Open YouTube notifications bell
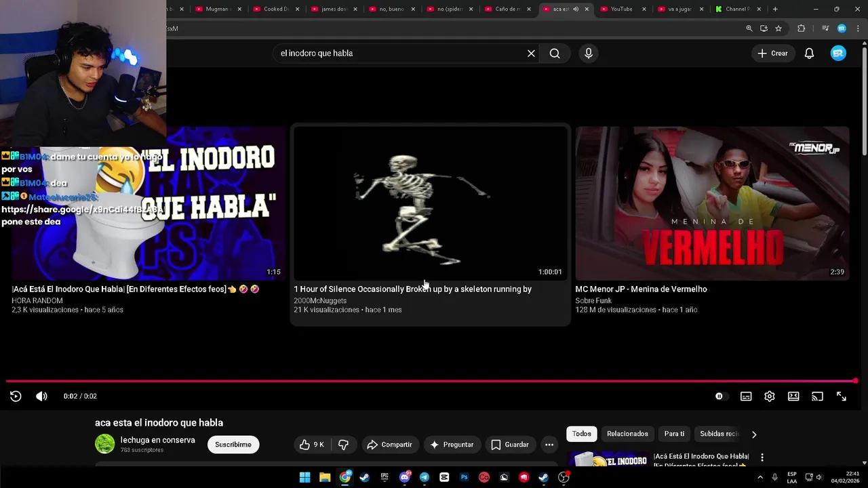868x488 pixels. 809,54
